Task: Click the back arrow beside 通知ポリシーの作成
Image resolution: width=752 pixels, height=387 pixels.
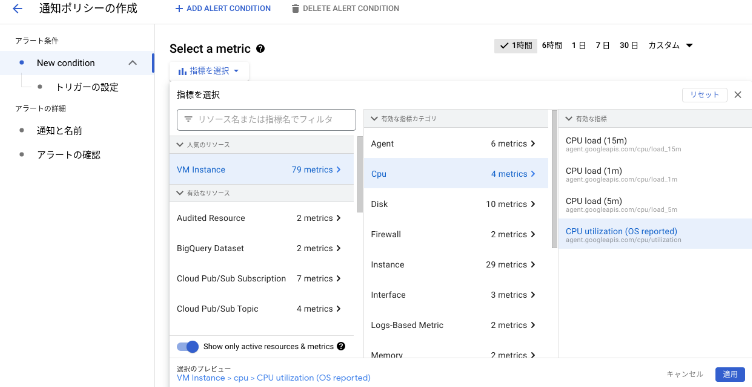Action: tap(17, 9)
